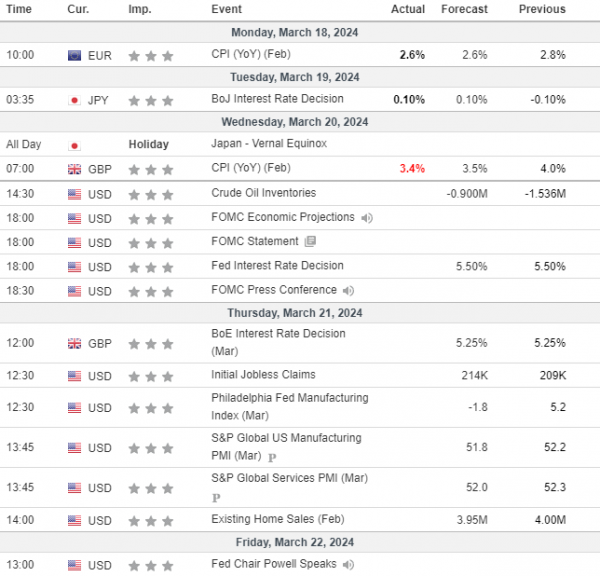Open the GBP CPI (YoY) (Feb) event
Image resolution: width=600 pixels, height=576 pixels.
[251, 168]
